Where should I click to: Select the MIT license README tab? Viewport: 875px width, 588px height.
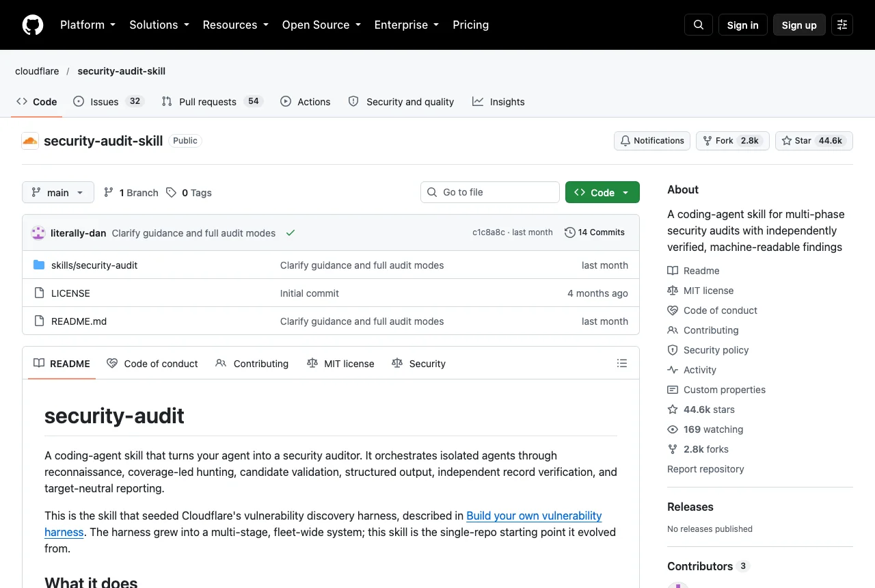click(x=340, y=364)
